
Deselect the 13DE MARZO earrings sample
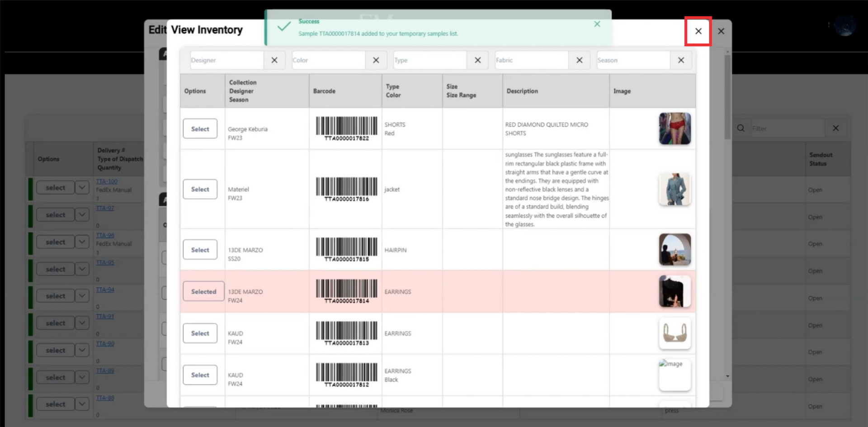coord(203,292)
